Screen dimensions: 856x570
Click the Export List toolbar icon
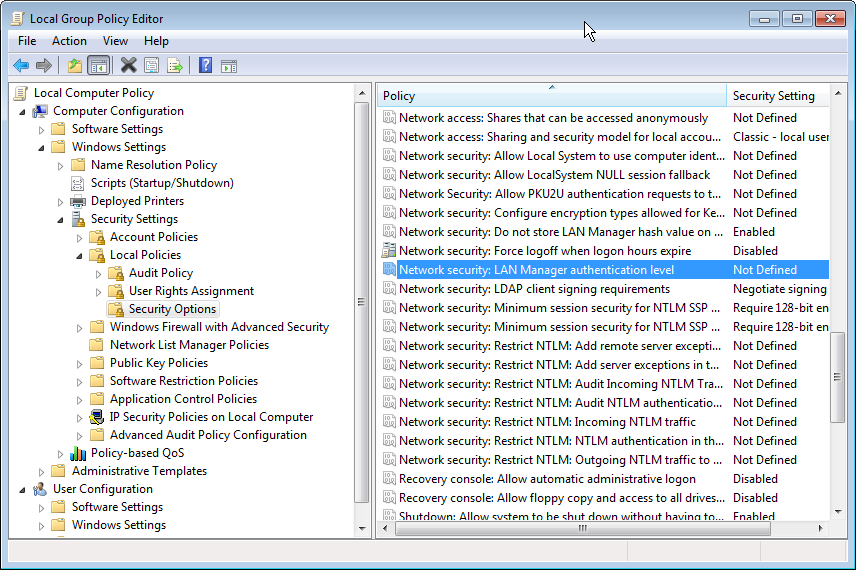pos(175,66)
